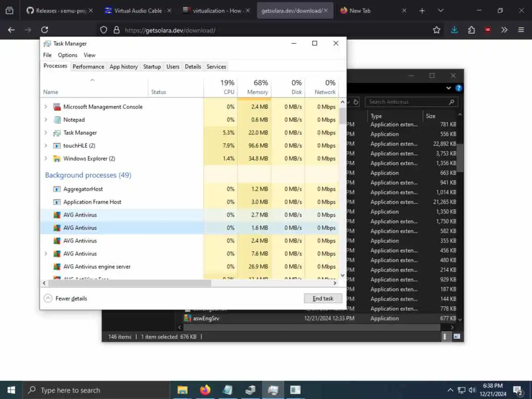Open Task Manager View menu
Screen dimensions: 532x399
[x=90, y=55]
